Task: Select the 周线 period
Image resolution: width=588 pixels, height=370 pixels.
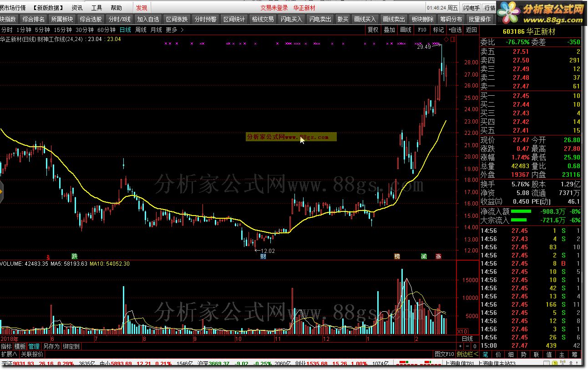Action: click(x=141, y=30)
